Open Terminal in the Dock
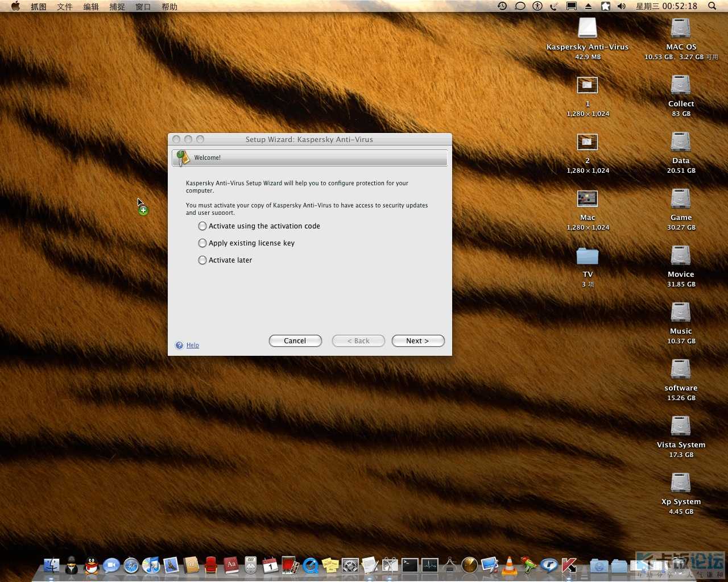728x582 pixels. [x=410, y=565]
